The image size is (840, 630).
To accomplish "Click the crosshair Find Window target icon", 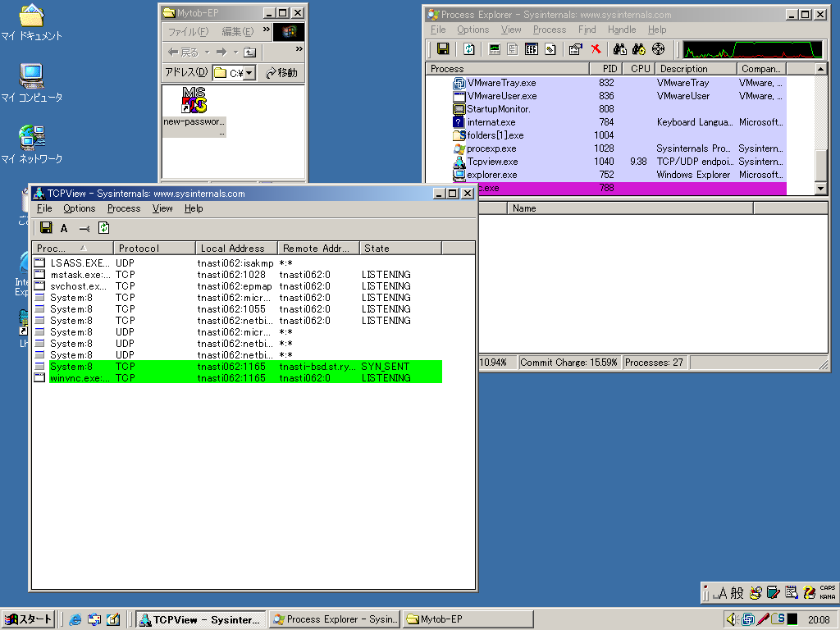I will tap(658, 49).
